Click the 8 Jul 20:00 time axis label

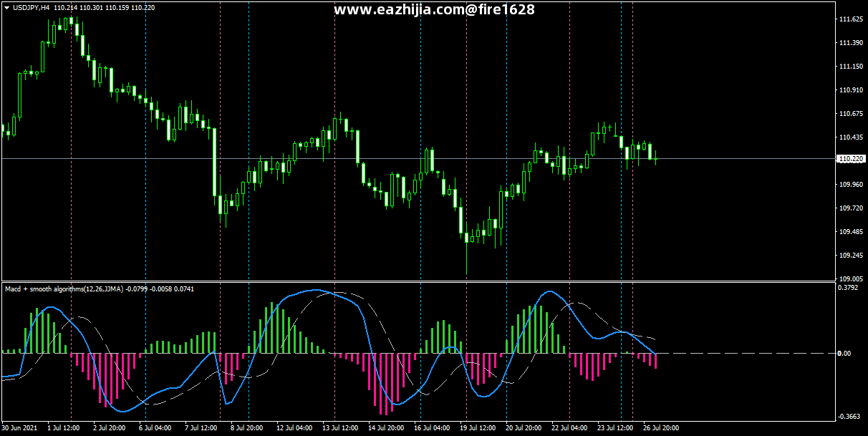pyautogui.click(x=247, y=428)
